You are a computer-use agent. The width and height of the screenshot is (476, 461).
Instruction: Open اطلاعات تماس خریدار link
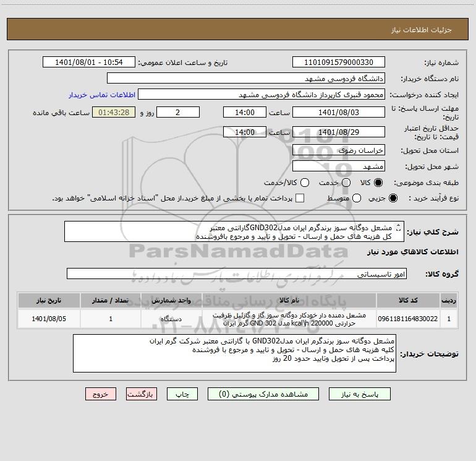coord(102,95)
